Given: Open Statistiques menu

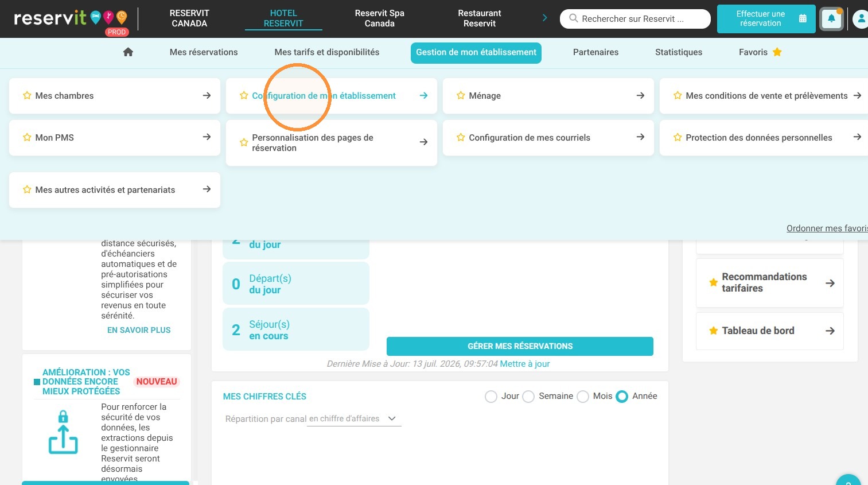Looking at the screenshot, I should pyautogui.click(x=679, y=52).
